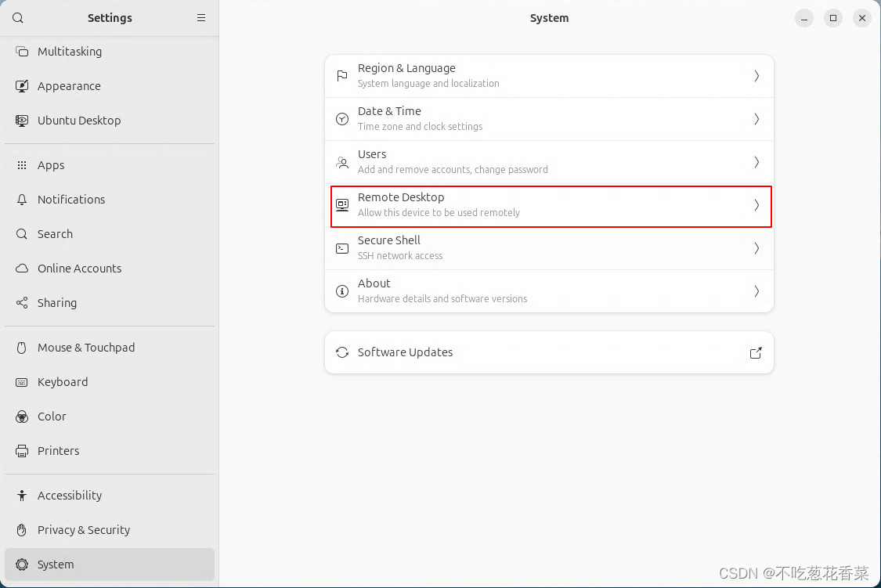Click the Notifications bell icon
This screenshot has height=588, width=881.
(22, 200)
